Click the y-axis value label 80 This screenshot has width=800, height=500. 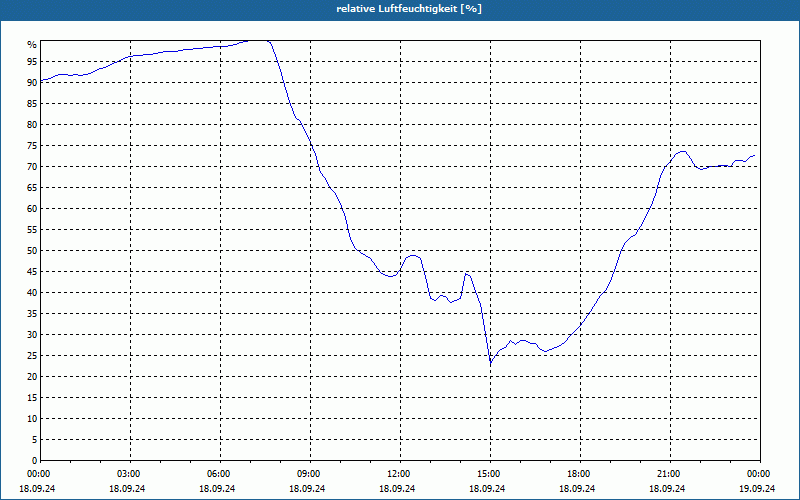(32, 124)
